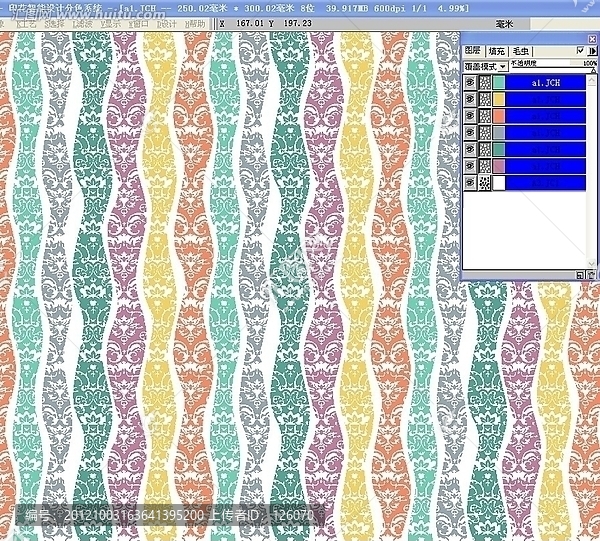This screenshot has height=541, width=600.
Task: Hide the gray layer with its eye
Action: coord(470,133)
